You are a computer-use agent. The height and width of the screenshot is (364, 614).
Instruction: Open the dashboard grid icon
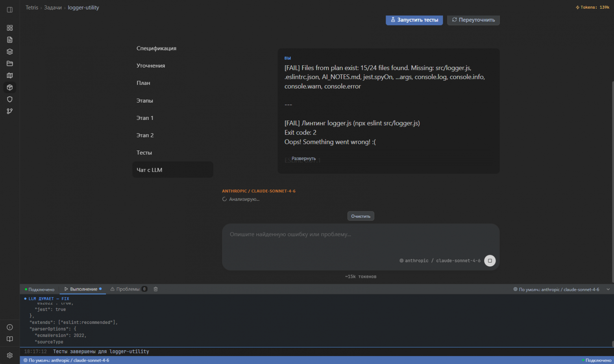pyautogui.click(x=10, y=28)
